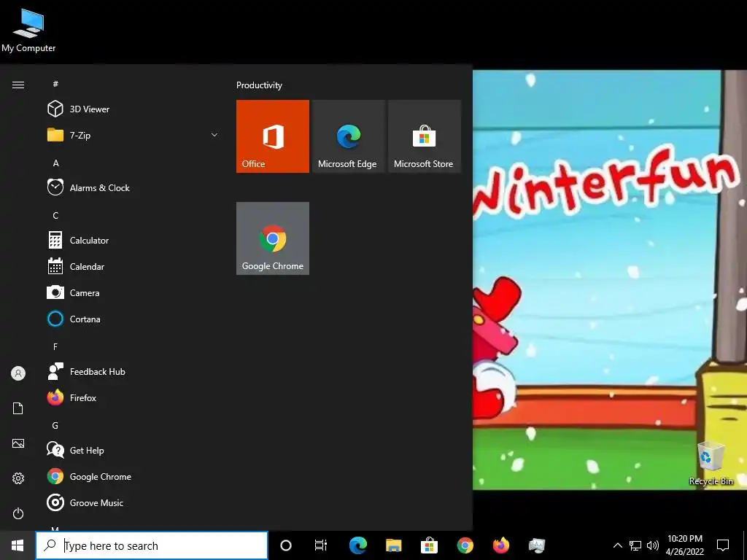Click the 'F' letter header
Screen dimensions: 747x560
(55, 346)
